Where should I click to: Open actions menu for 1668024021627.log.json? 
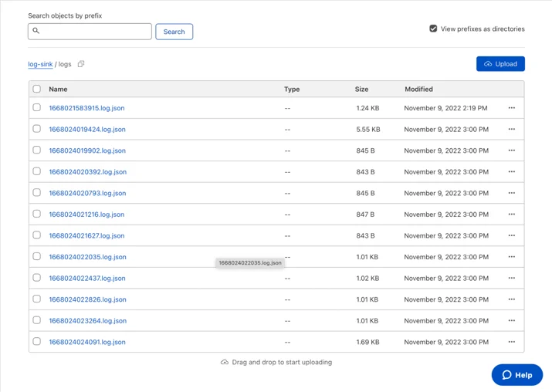512,235
